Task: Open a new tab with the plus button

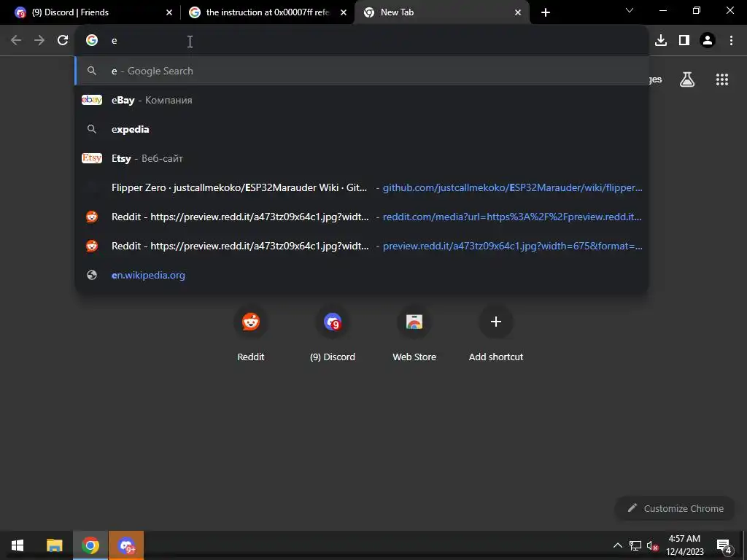Action: coord(546,12)
